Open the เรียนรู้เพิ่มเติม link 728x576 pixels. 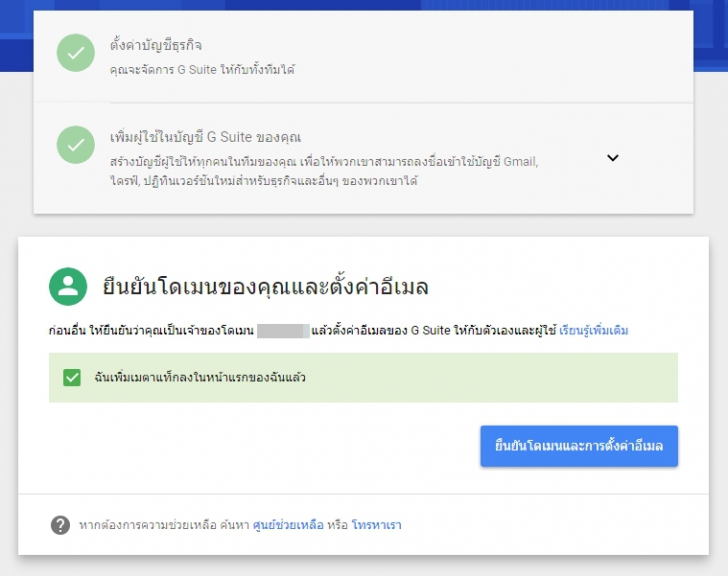[594, 330]
